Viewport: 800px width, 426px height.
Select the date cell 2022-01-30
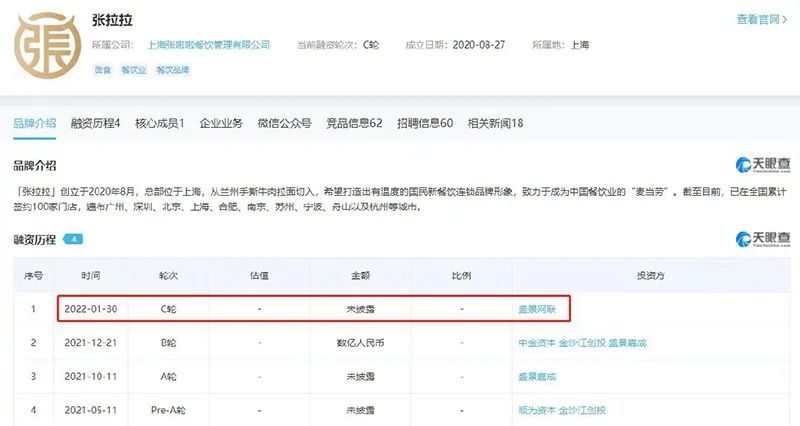click(90, 309)
